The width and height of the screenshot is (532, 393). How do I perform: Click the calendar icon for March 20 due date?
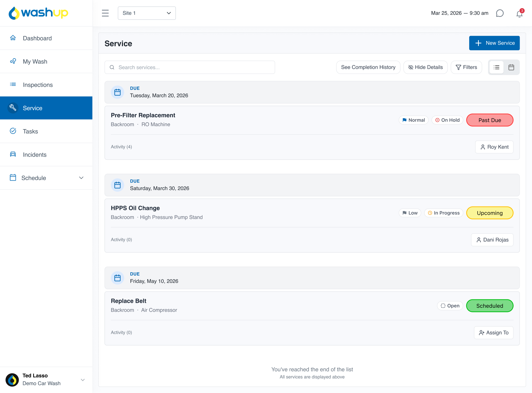click(117, 92)
